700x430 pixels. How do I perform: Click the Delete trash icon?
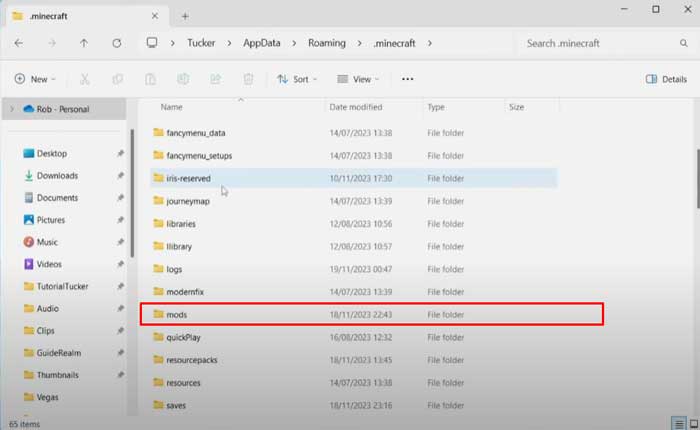pyautogui.click(x=248, y=79)
